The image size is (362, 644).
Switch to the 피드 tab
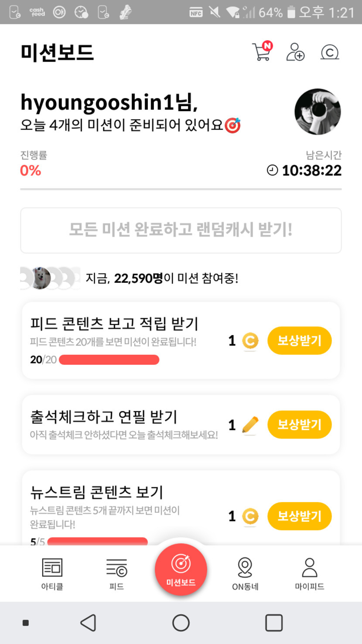tap(116, 574)
